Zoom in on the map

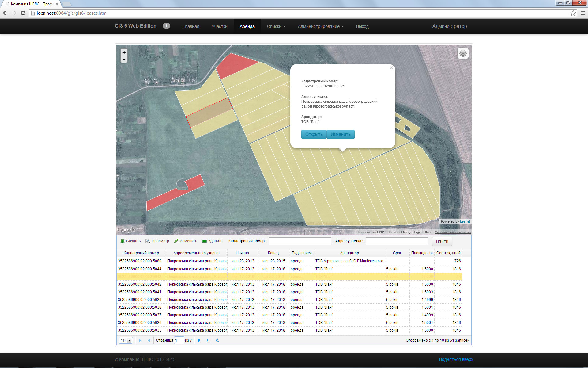[x=124, y=52]
